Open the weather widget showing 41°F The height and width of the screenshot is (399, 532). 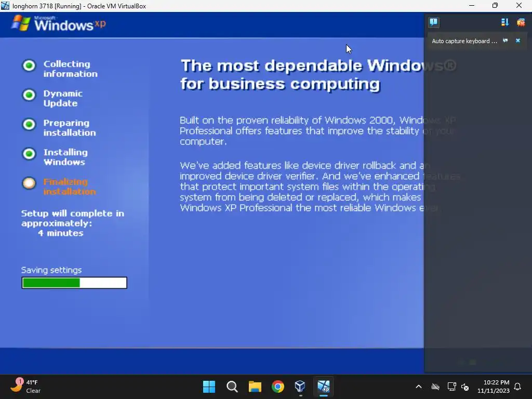click(26, 386)
